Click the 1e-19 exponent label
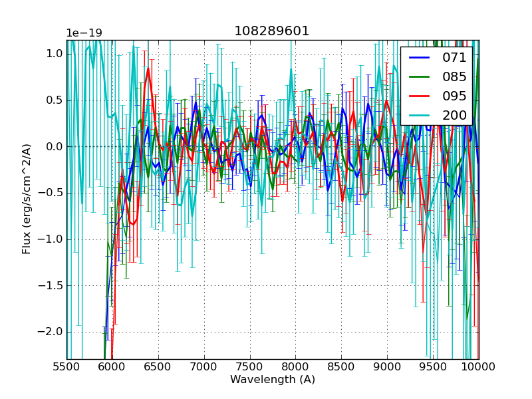This screenshot has width=532, height=399. 84,33
